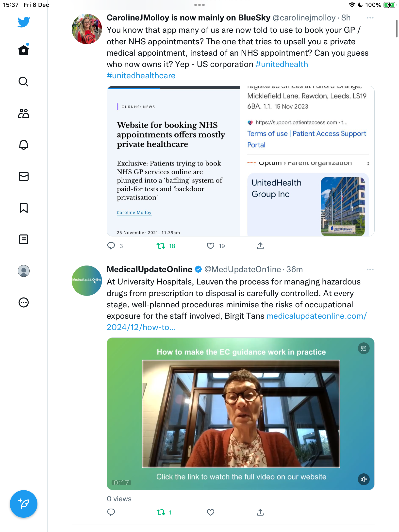Expand options menu on Caroline Molloy's tweet

[x=370, y=18]
